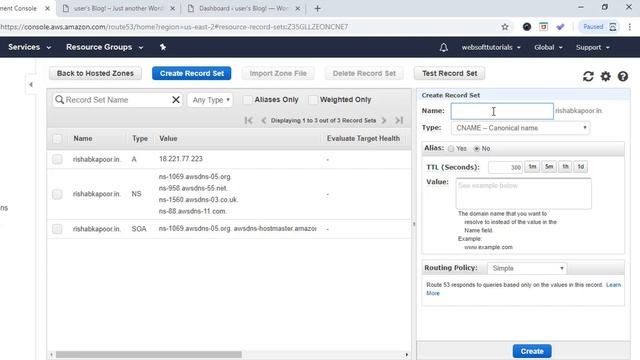
Task: Toggle the Weighted Only checkbox
Action: [x=313, y=100]
